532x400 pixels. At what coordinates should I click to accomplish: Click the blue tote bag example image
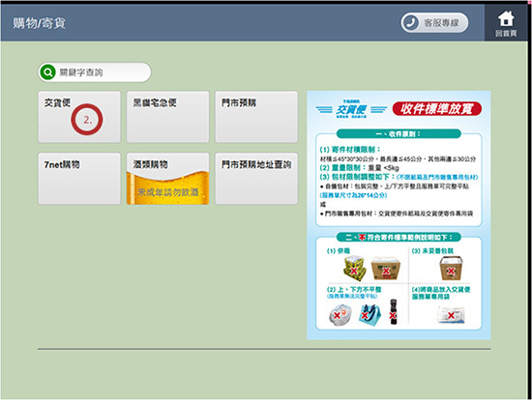(369, 315)
